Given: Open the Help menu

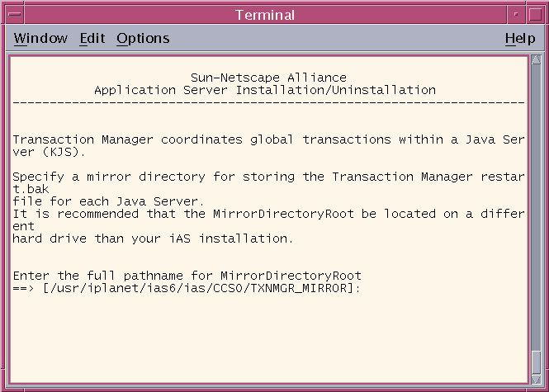Looking at the screenshot, I should 520,39.
